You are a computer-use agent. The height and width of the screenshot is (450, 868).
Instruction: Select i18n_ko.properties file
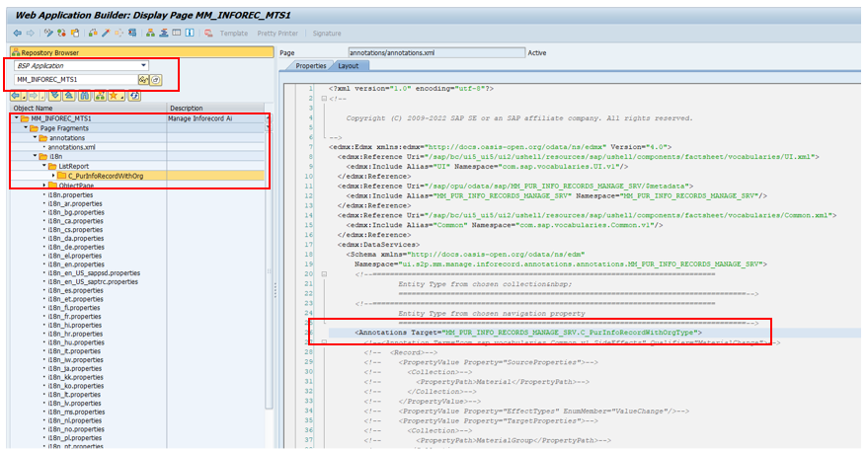click(75, 386)
